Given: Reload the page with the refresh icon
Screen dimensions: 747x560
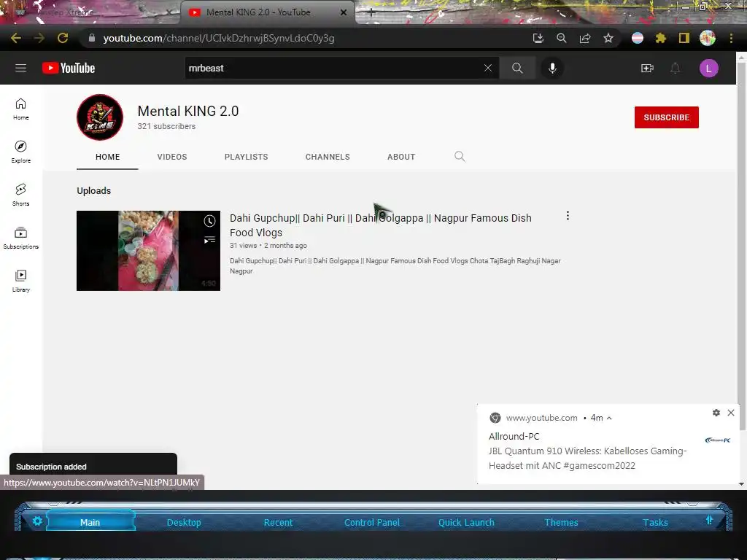Looking at the screenshot, I should click(x=63, y=38).
